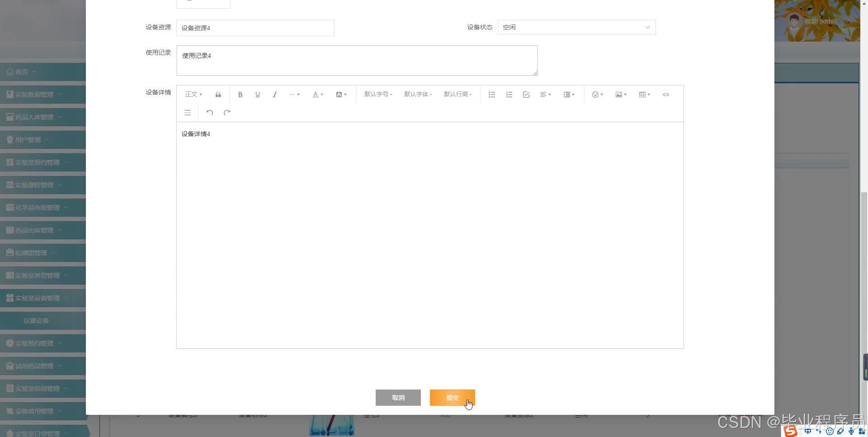The width and height of the screenshot is (868, 437).
Task: Open the 默认字体 font family dropdown
Action: tap(418, 95)
